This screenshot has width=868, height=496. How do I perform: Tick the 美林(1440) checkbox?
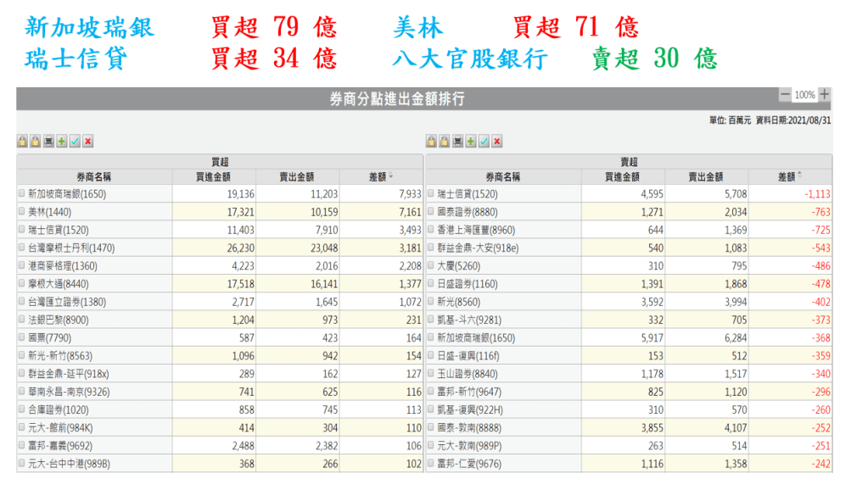[x=22, y=211]
